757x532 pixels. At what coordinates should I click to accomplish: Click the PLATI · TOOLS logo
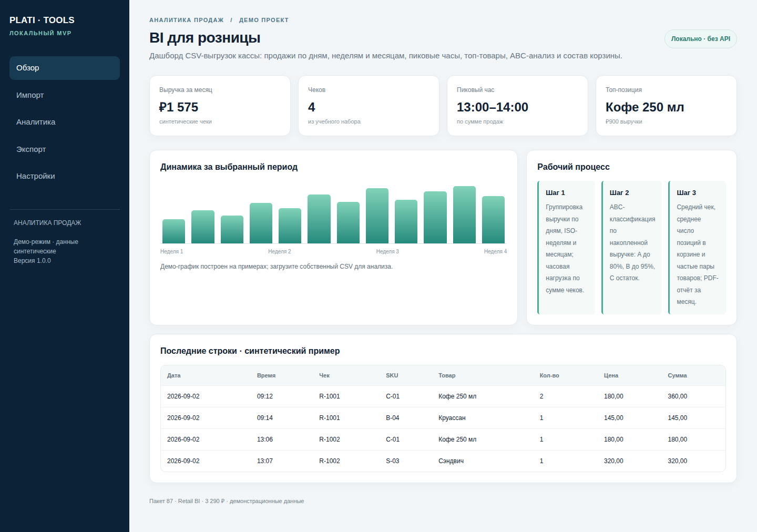(42, 20)
